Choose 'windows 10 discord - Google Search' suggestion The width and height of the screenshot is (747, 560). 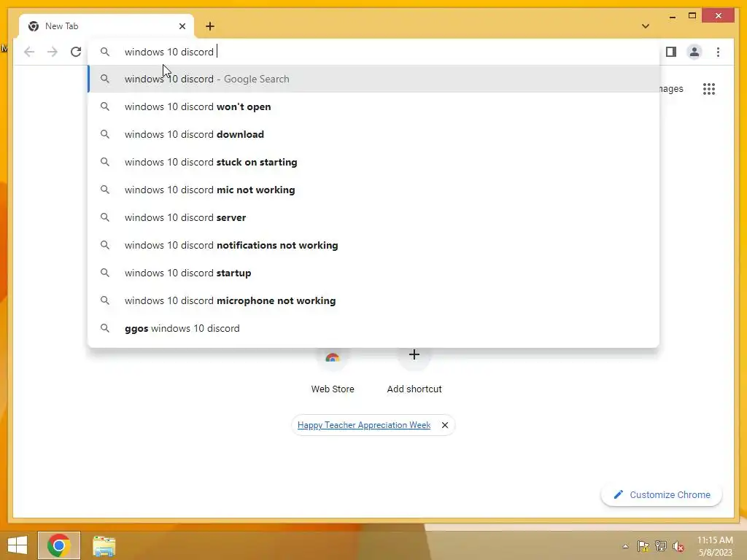coord(374,79)
